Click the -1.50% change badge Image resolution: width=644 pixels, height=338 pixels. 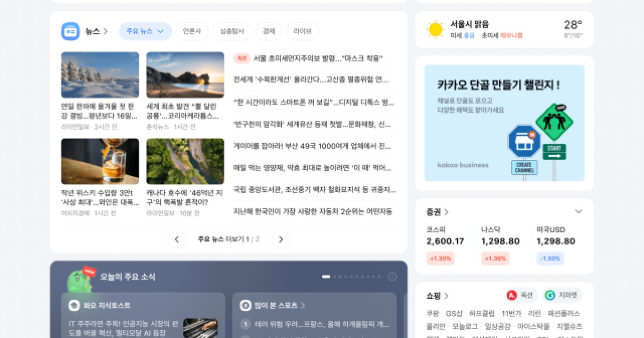point(550,259)
